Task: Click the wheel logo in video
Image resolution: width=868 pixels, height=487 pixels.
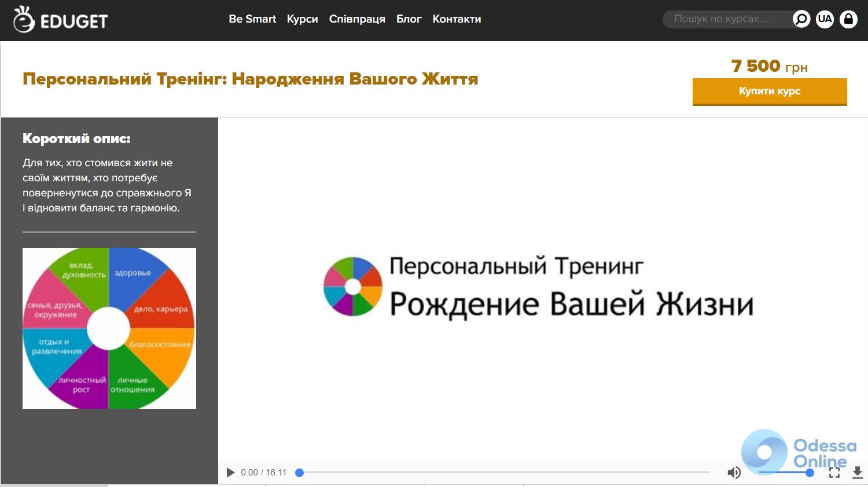Action: tap(353, 287)
